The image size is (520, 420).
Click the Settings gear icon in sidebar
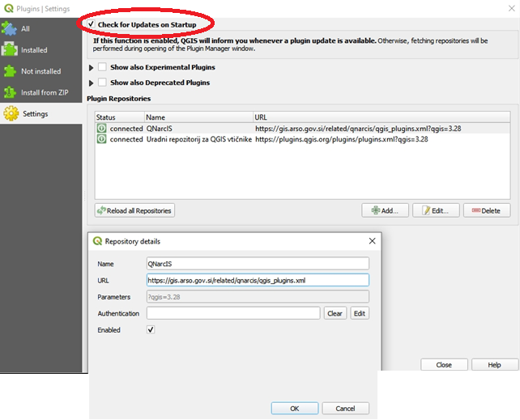click(11, 113)
